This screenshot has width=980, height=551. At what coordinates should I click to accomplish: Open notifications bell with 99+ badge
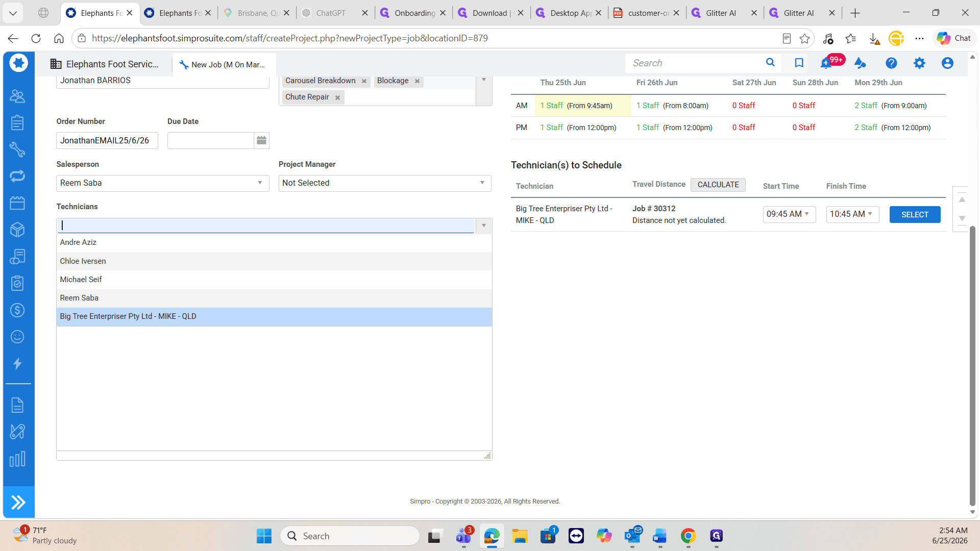(827, 63)
